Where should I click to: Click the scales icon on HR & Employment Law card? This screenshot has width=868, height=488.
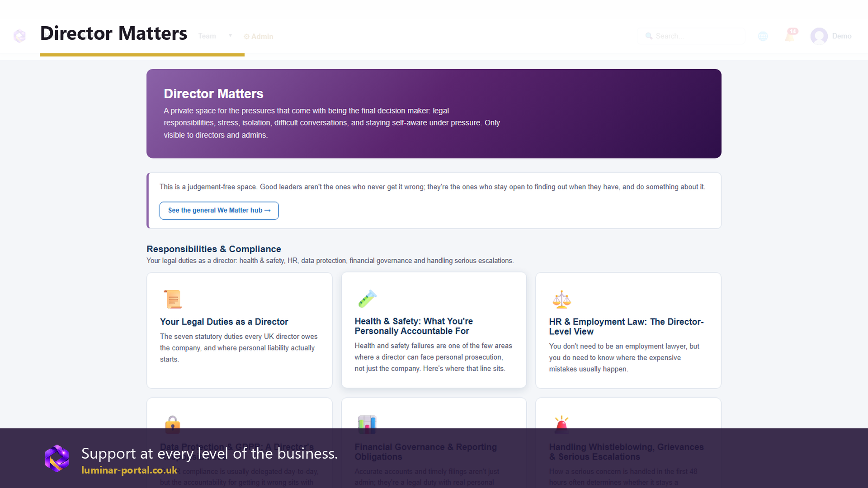[x=561, y=299]
